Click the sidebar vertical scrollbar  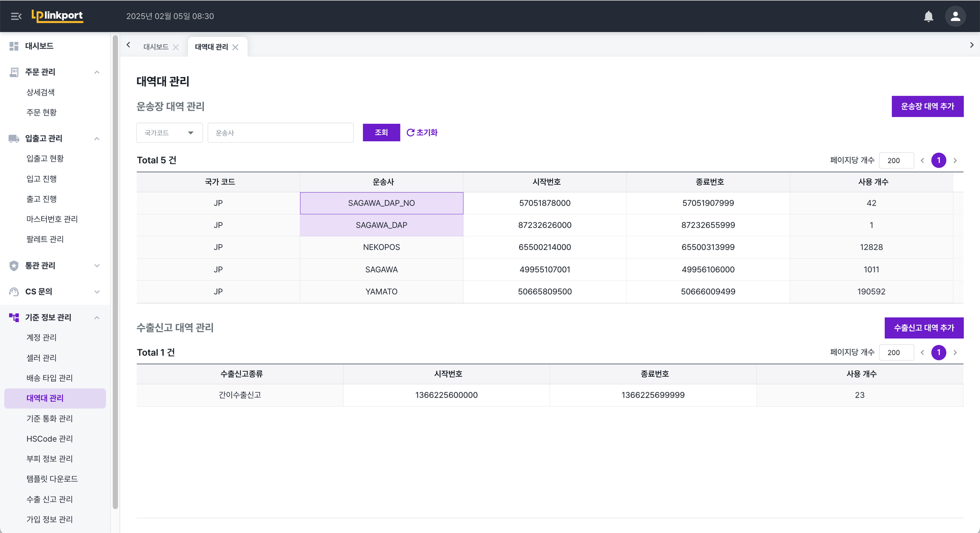pyautogui.click(x=115, y=272)
